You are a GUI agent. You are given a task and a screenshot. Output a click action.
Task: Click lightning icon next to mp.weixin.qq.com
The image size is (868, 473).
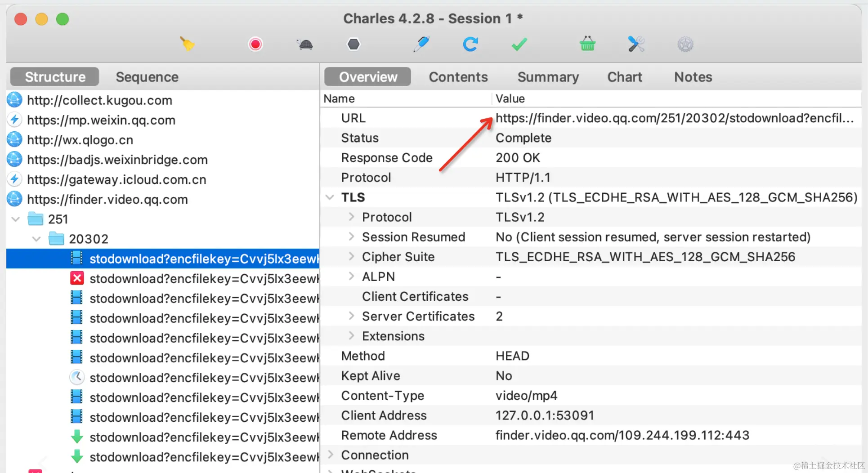[x=14, y=120]
